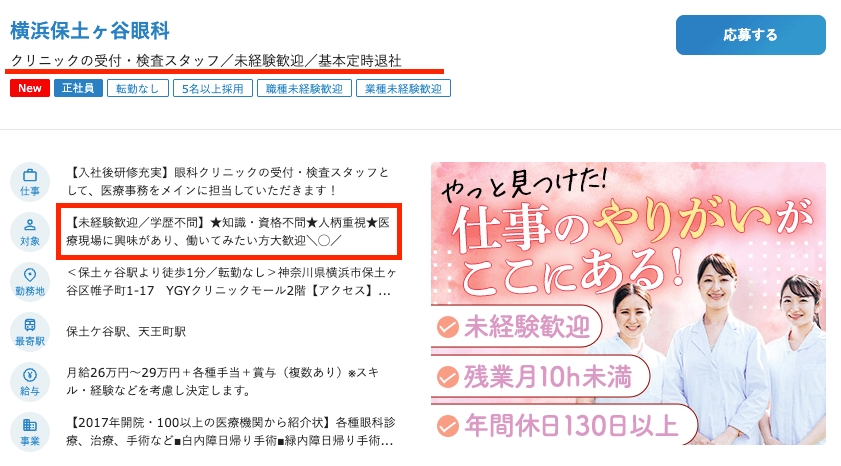The height and width of the screenshot is (466, 841).
Task: Open the pink 仕事のやりがい banner image
Action: [628, 304]
